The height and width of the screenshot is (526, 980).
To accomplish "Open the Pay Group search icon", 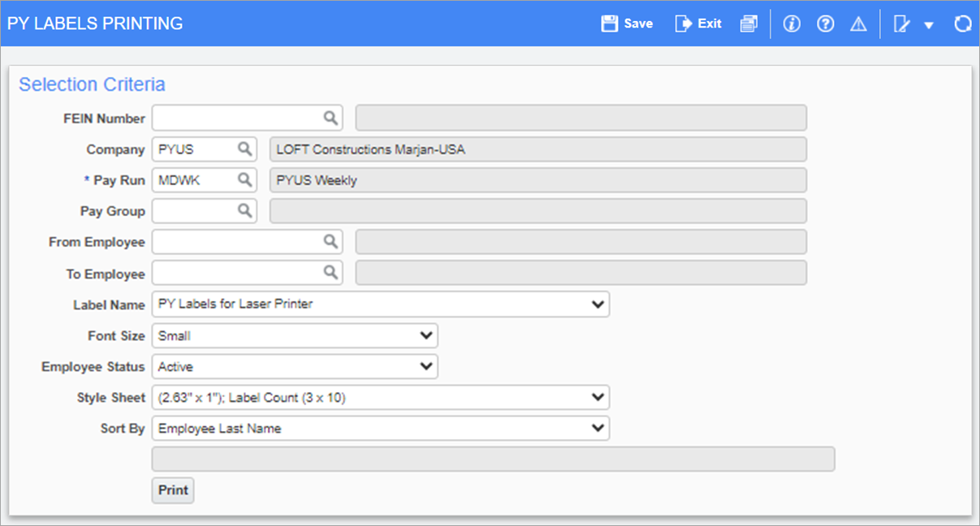I will coord(244,211).
